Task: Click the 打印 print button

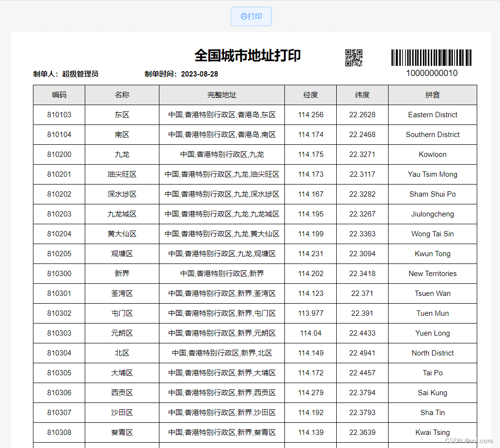Action: tap(251, 16)
